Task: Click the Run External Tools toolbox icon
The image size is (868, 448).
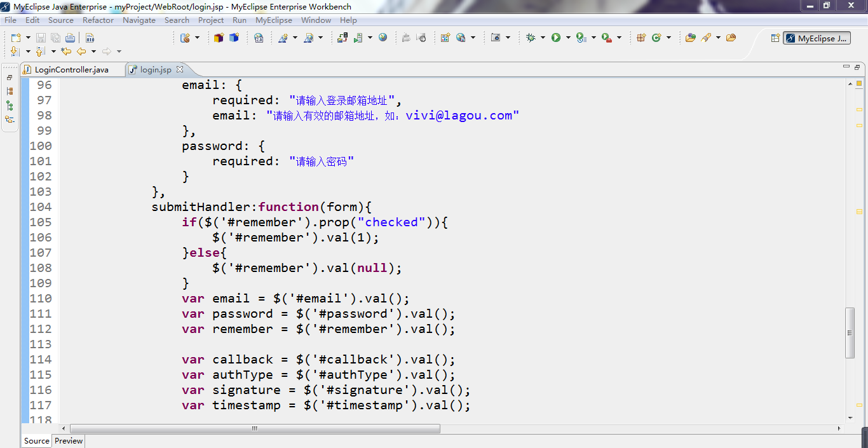Action: [606, 38]
